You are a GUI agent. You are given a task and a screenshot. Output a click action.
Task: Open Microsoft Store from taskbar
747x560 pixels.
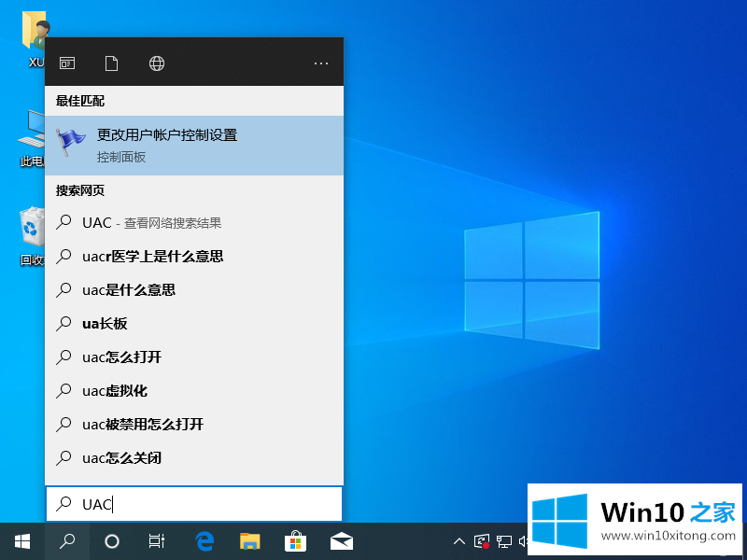click(295, 541)
